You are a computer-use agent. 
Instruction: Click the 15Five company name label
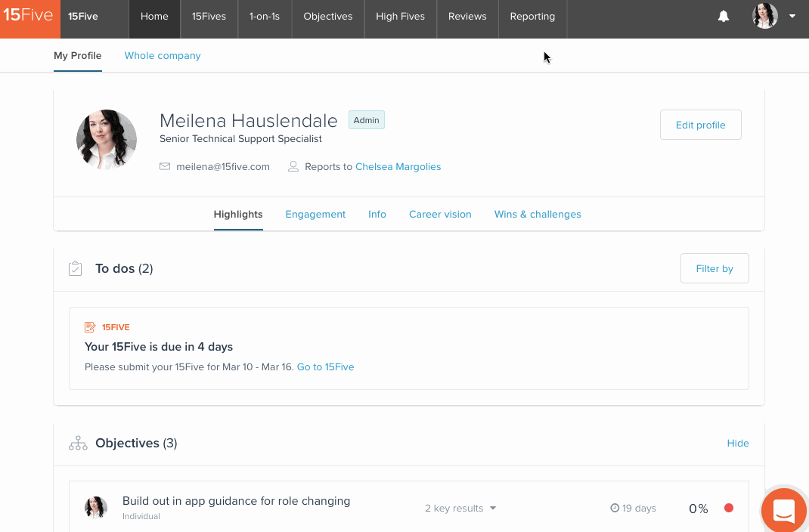83,17
